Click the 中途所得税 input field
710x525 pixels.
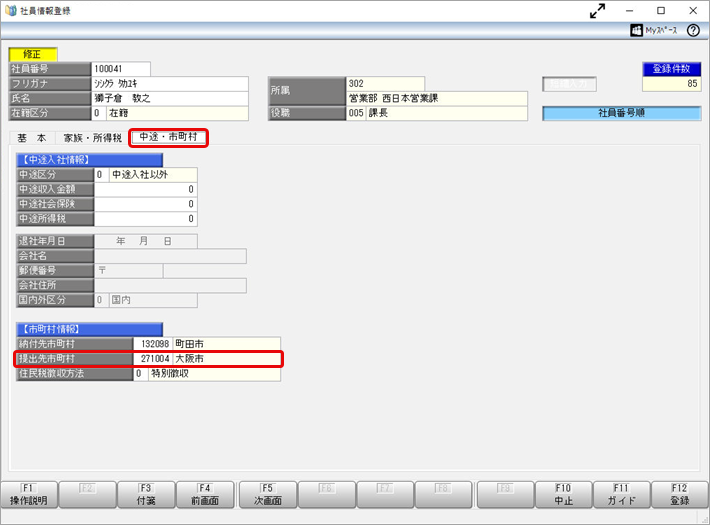[x=145, y=219]
